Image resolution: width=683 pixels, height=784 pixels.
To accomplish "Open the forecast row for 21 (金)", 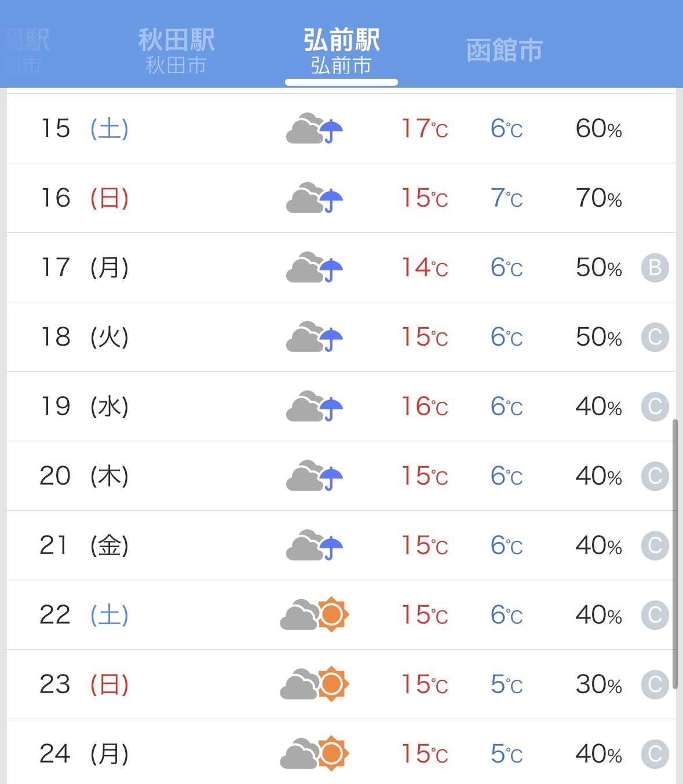I will click(341, 545).
